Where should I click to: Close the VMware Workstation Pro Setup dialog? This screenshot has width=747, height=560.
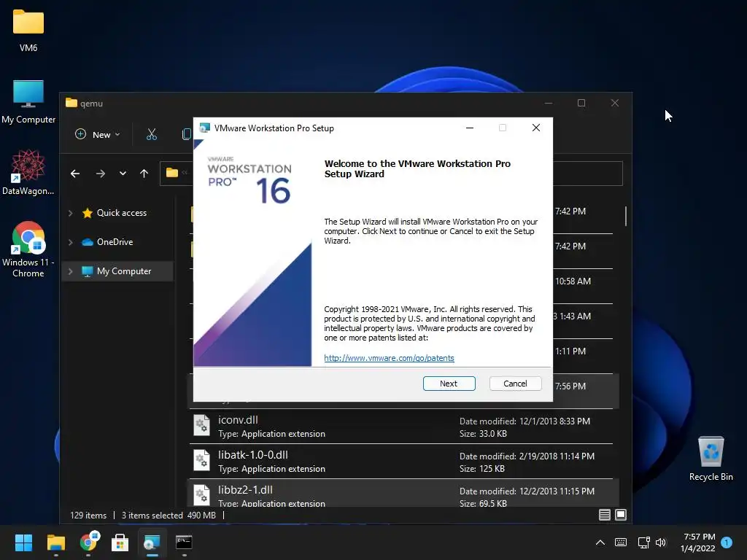(536, 128)
